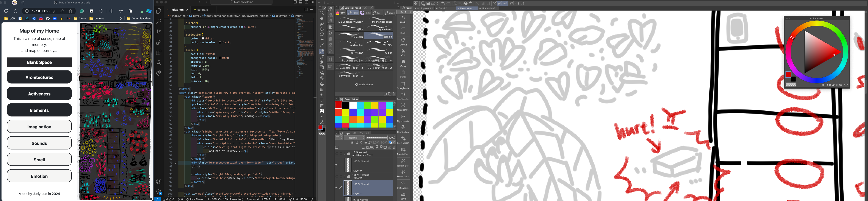868x201 pixels.
Task: Click the Undo quick access icon
Action: [403, 19]
